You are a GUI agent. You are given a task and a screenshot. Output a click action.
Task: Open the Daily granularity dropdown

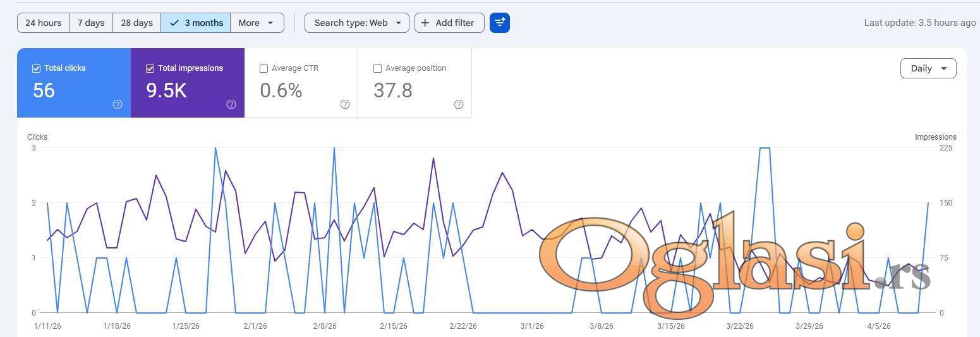928,68
